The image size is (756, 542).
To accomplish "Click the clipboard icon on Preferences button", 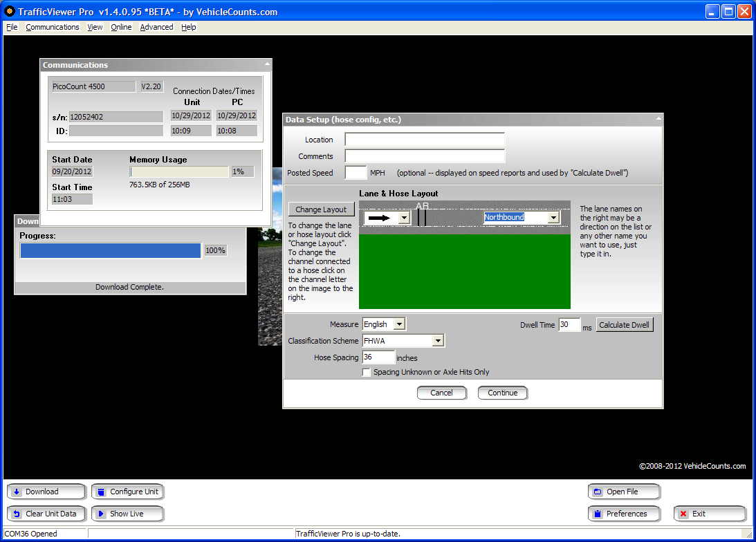I will pyautogui.click(x=598, y=514).
